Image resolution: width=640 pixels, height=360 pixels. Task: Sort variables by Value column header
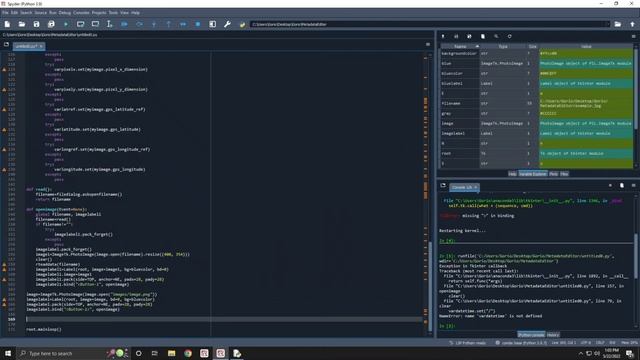(x=586, y=47)
